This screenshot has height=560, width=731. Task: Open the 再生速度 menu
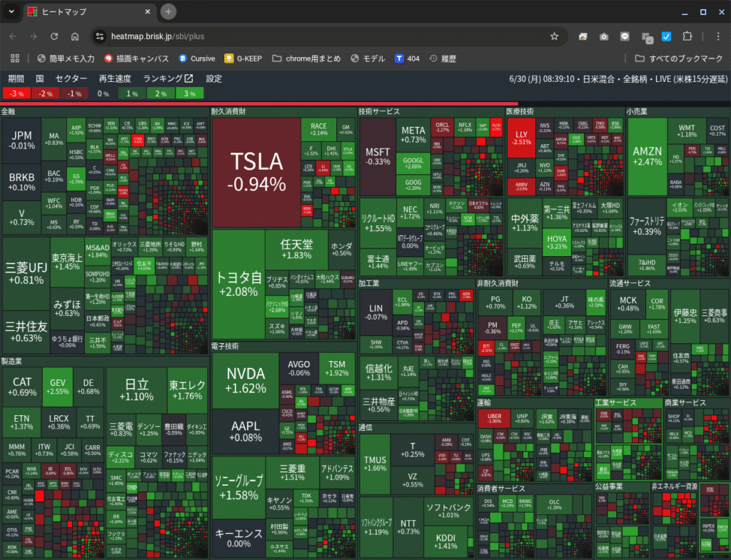[x=115, y=78]
